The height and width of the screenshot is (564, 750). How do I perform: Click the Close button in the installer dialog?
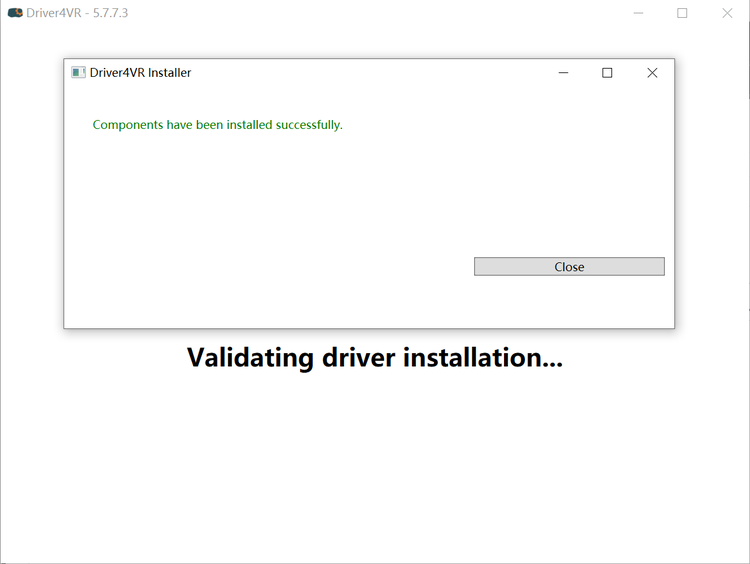click(x=569, y=266)
